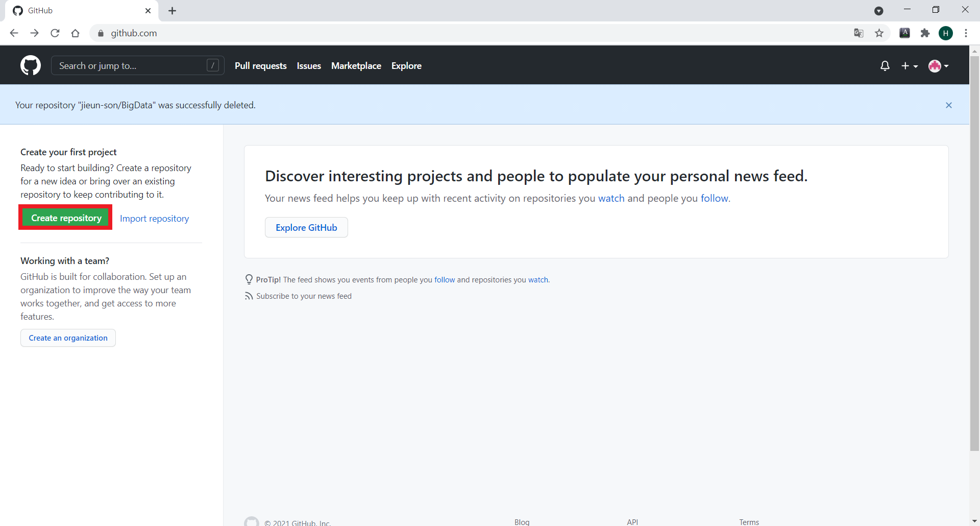
Task: Dismiss the repository deleted banner
Action: (x=949, y=105)
